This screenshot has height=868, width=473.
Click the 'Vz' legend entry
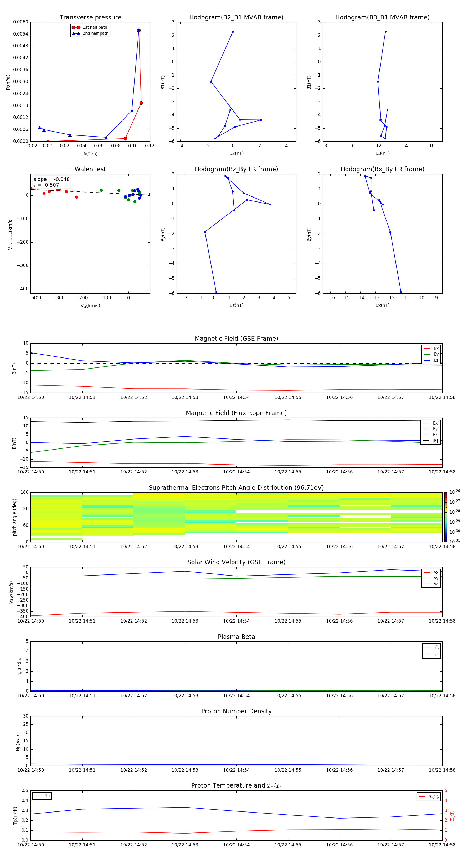431,584
